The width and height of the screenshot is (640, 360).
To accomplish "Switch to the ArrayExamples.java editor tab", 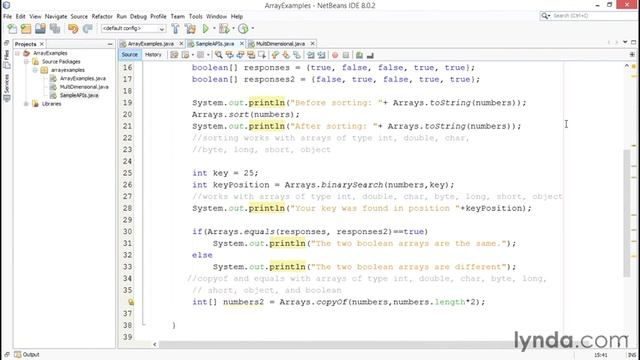I will pos(151,44).
